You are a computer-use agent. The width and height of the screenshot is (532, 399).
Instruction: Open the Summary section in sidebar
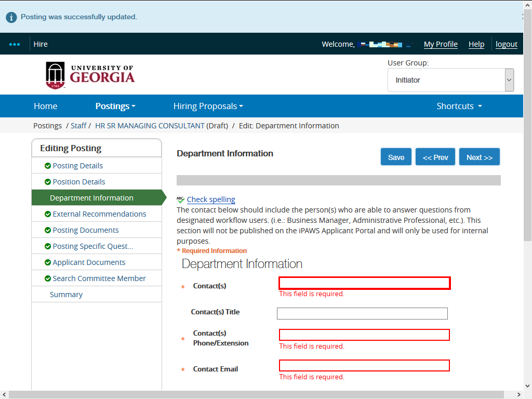tap(66, 295)
